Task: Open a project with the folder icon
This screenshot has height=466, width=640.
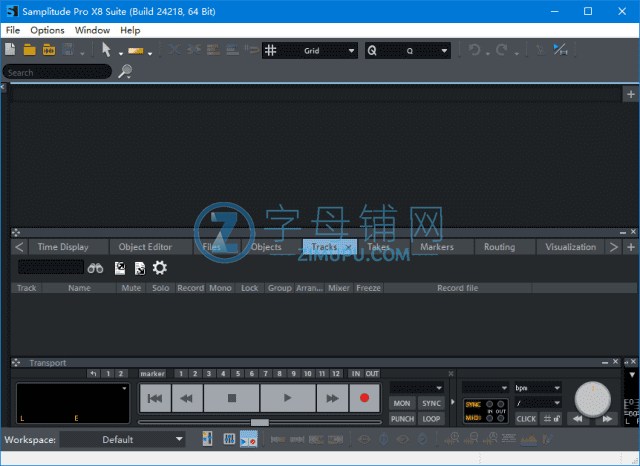Action: point(29,50)
